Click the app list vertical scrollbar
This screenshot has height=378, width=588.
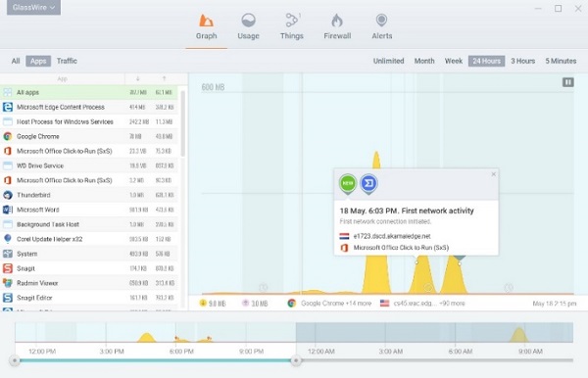pyautogui.click(x=183, y=123)
